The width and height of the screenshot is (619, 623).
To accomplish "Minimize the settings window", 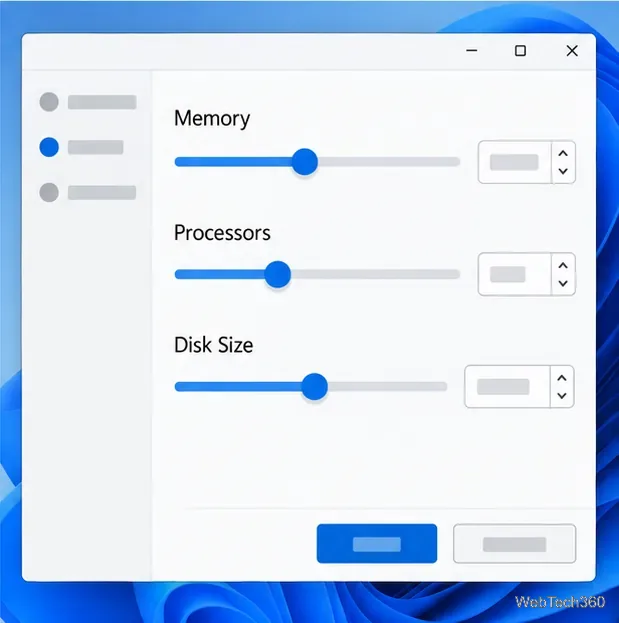I will coord(472,50).
